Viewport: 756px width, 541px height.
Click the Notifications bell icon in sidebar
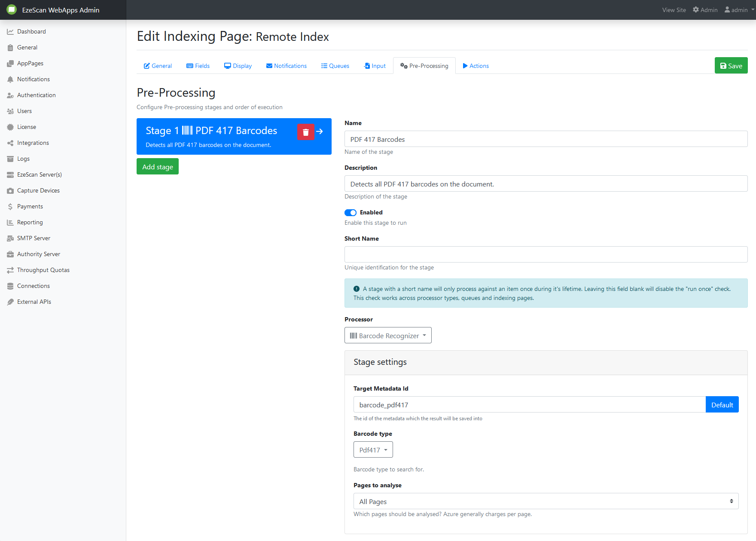10,79
